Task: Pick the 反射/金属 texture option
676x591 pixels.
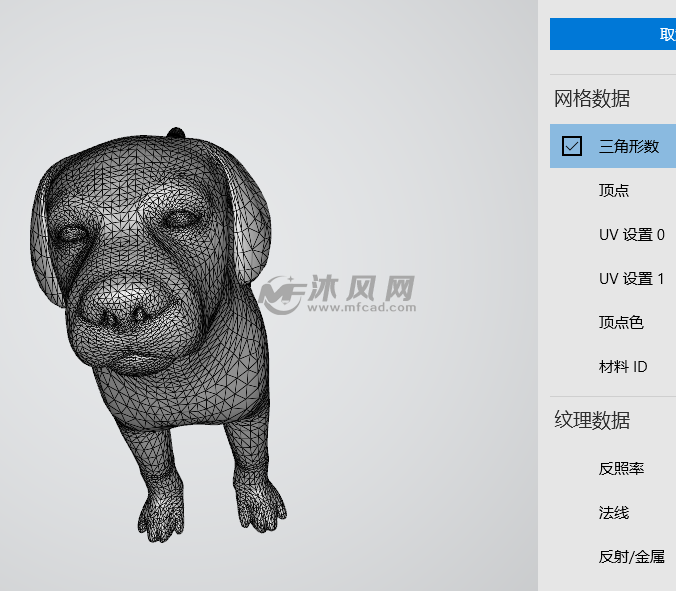Action: (631, 556)
